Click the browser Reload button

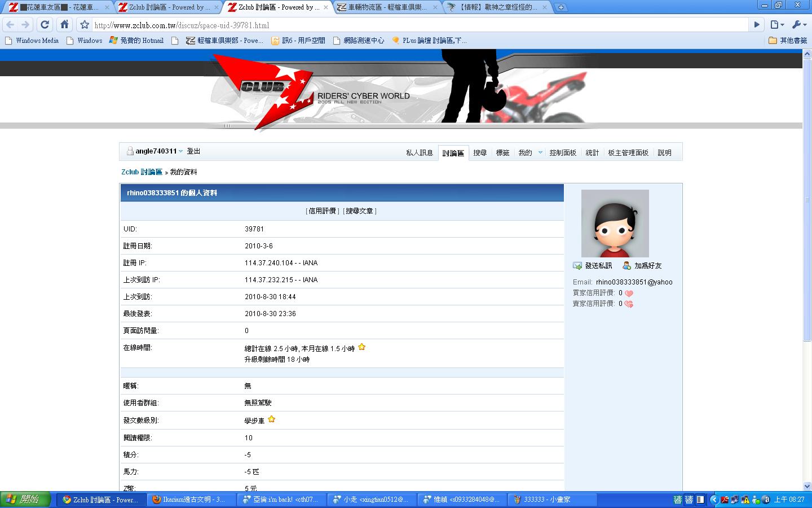pyautogui.click(x=45, y=24)
